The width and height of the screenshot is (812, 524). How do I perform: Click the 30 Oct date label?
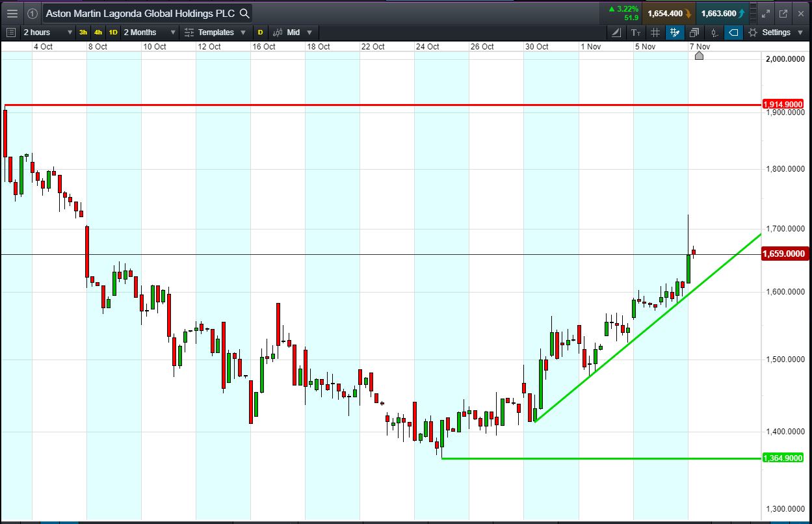[x=537, y=46]
